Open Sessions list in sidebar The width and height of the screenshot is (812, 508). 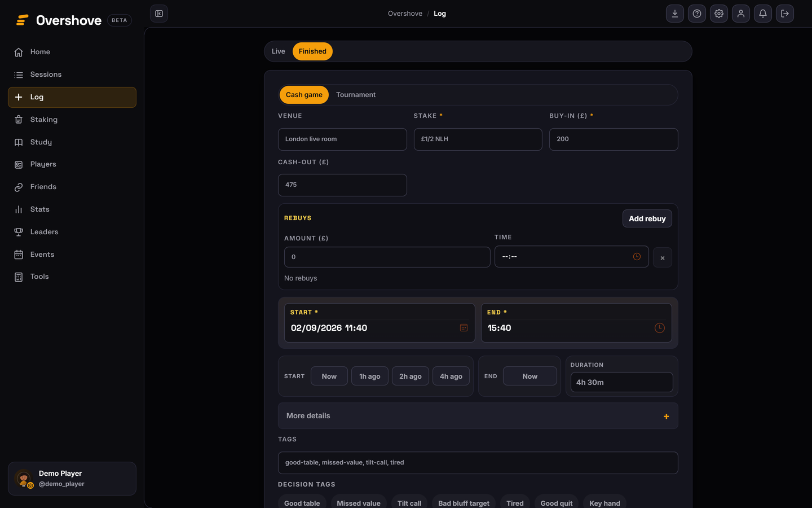coord(72,75)
